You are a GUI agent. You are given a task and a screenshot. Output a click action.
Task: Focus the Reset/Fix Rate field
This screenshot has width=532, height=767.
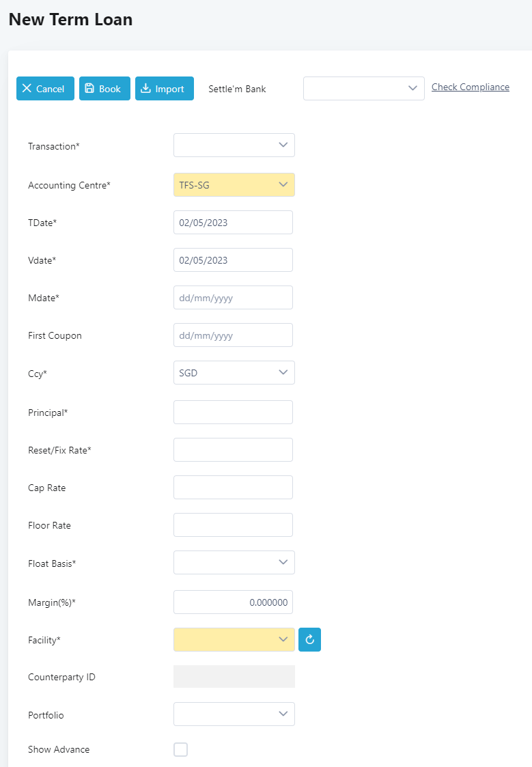click(233, 450)
